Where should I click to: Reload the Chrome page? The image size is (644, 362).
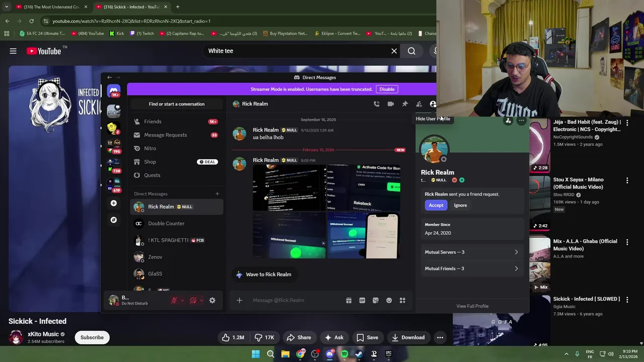pyautogui.click(x=31, y=21)
